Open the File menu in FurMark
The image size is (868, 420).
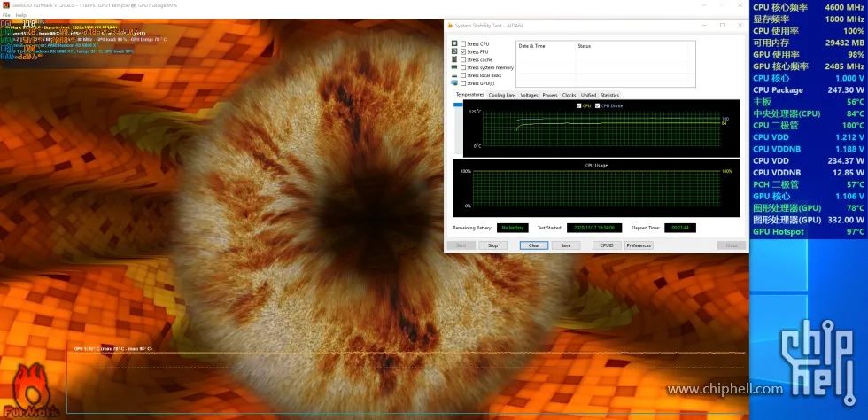[6, 15]
